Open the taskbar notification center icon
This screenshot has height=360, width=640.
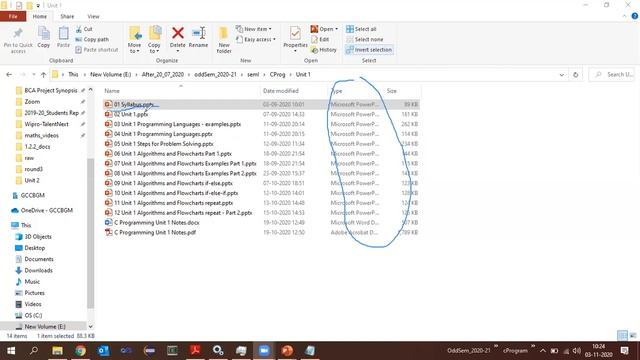coord(624,351)
